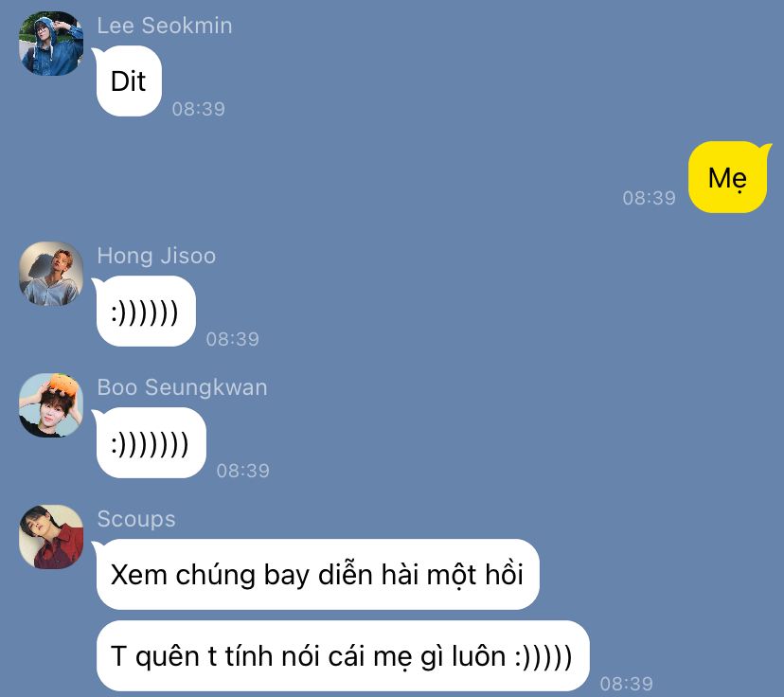The height and width of the screenshot is (697, 784).
Task: Select Boo Seungkwan's ":)))))))" message bubble
Action: click(151, 443)
